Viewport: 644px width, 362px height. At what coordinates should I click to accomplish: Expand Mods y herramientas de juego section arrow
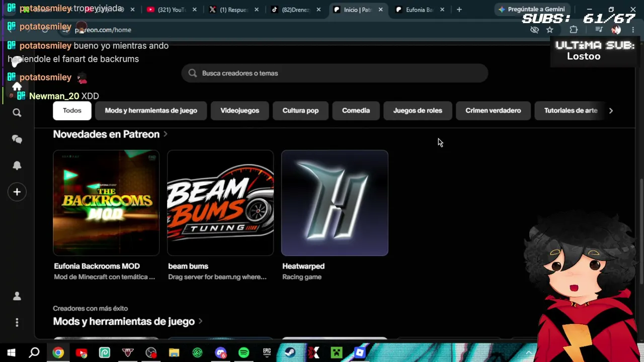pyautogui.click(x=200, y=321)
